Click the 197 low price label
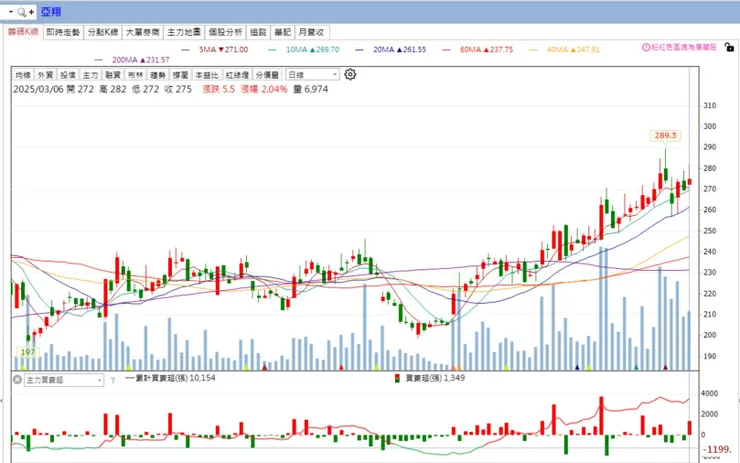The image size is (740, 463). [28, 352]
